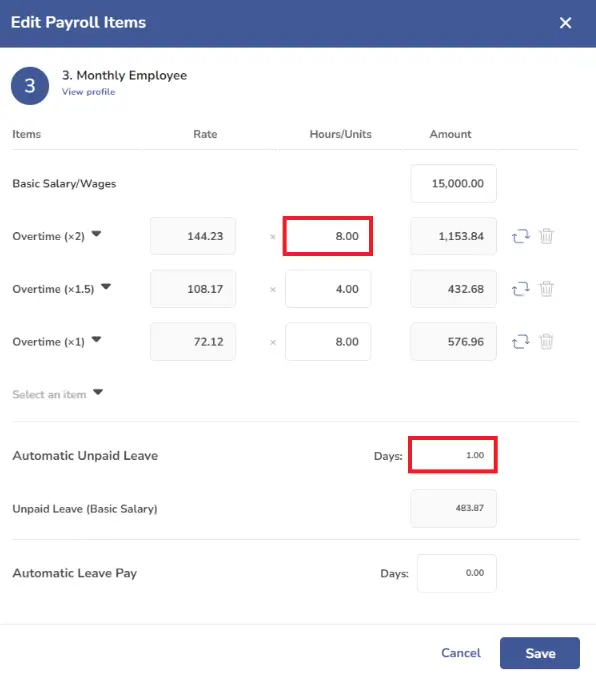
Task: Open the Overtime (×2) item dropdown
Action: coord(96,234)
